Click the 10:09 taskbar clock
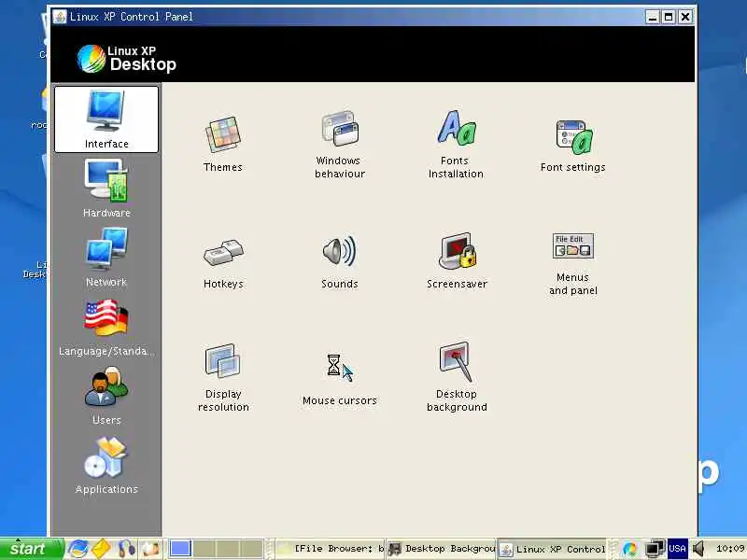 pos(730,549)
